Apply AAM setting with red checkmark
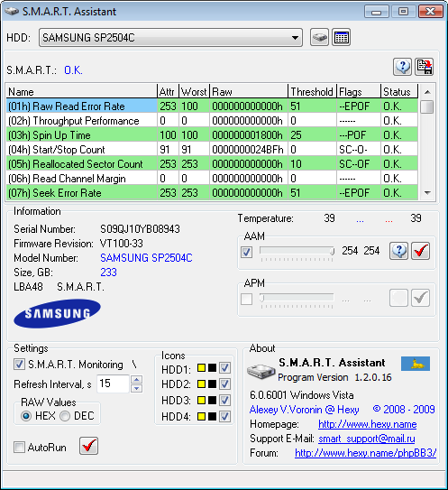This screenshot has width=448, height=490. [x=421, y=251]
